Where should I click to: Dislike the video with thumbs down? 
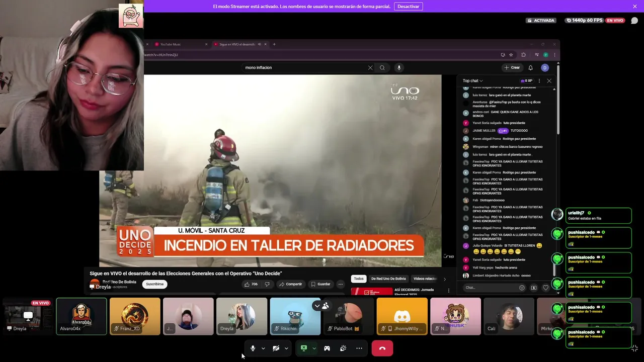click(x=267, y=284)
